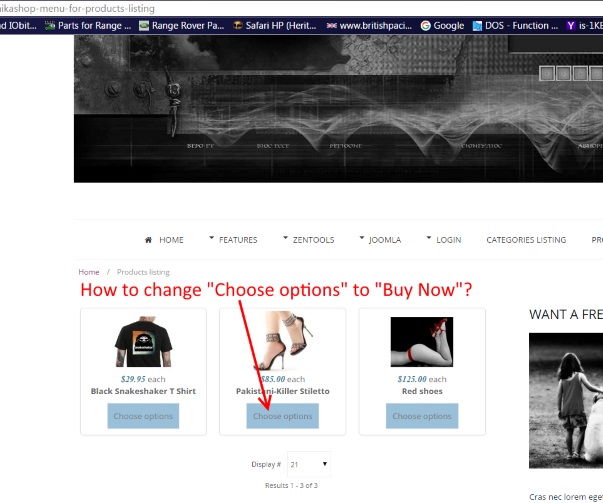603x503 pixels.
Task: Click the Range Rover bookmark favicon
Action: coord(144,26)
